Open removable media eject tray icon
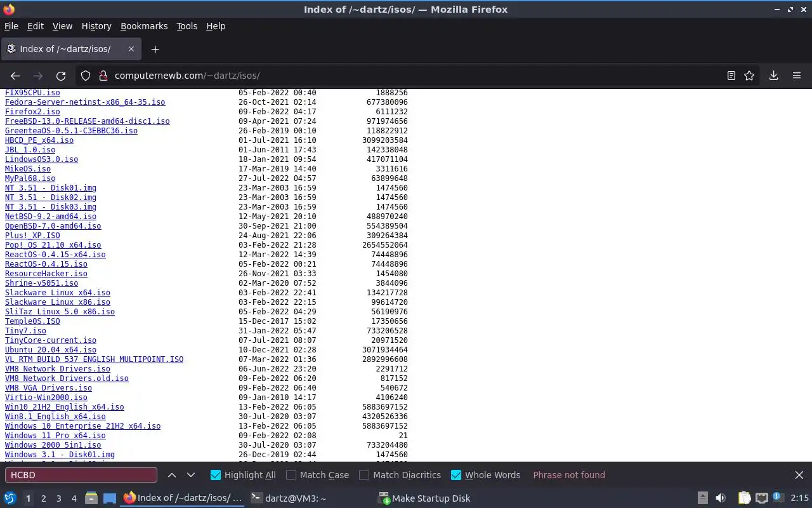Viewport: 812px width, 508px height. click(703, 498)
